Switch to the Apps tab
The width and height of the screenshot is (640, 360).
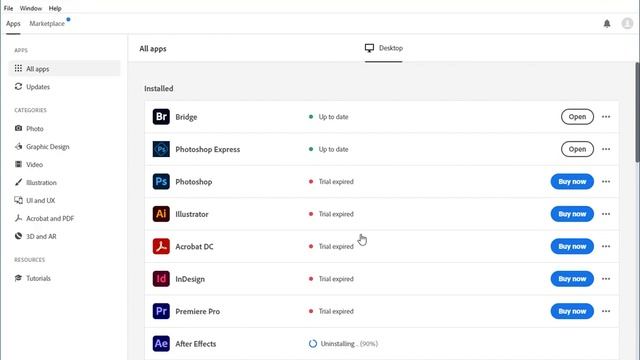13,24
